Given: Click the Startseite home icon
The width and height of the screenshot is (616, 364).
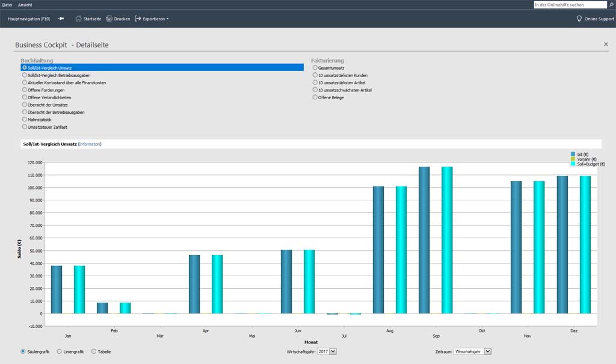Looking at the screenshot, I should (78, 19).
